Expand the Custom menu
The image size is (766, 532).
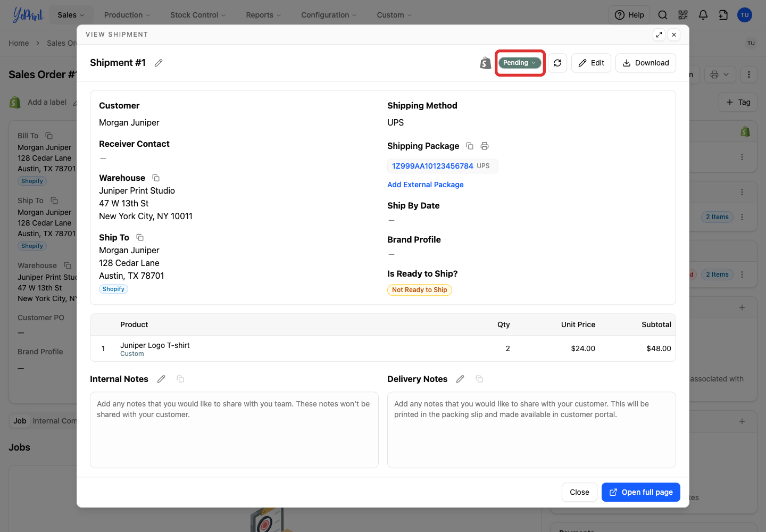tap(394, 15)
